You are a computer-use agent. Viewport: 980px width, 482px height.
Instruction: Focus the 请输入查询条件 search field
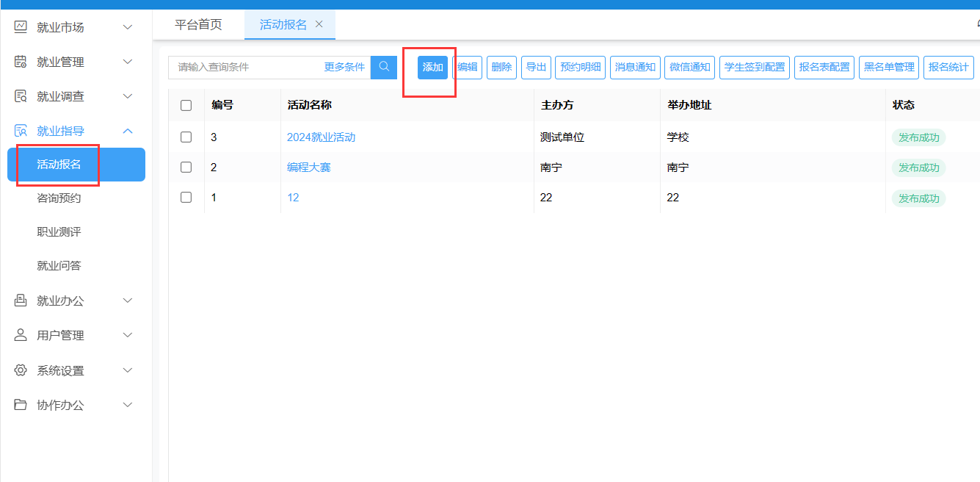(246, 68)
